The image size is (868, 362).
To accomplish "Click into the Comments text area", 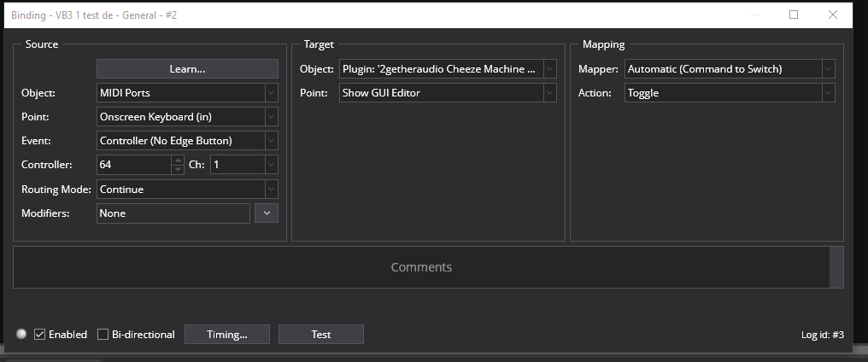I will [421, 267].
